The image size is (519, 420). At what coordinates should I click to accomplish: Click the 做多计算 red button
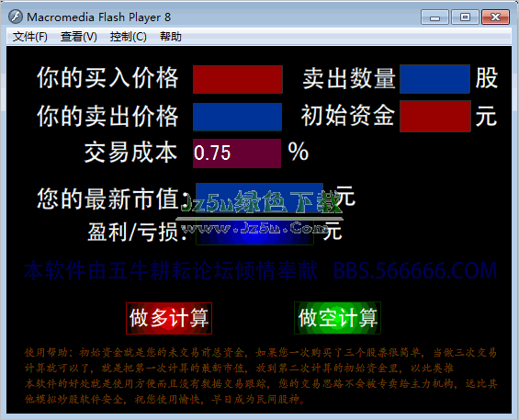169,318
